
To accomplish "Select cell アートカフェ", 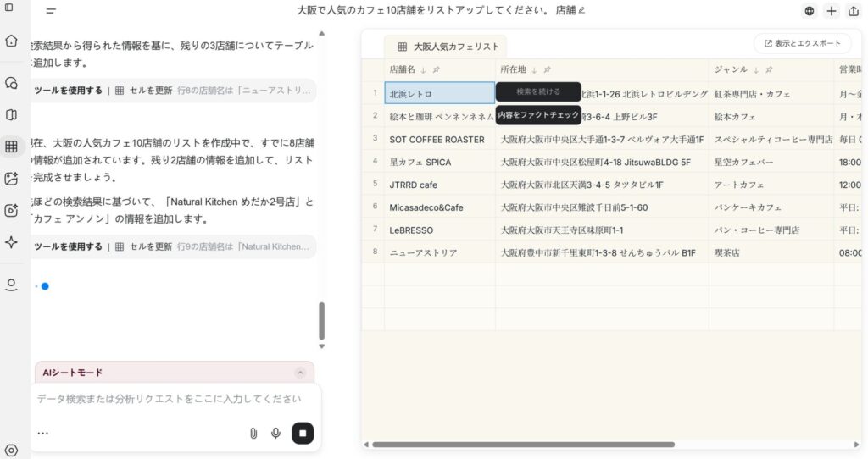I will [771, 185].
